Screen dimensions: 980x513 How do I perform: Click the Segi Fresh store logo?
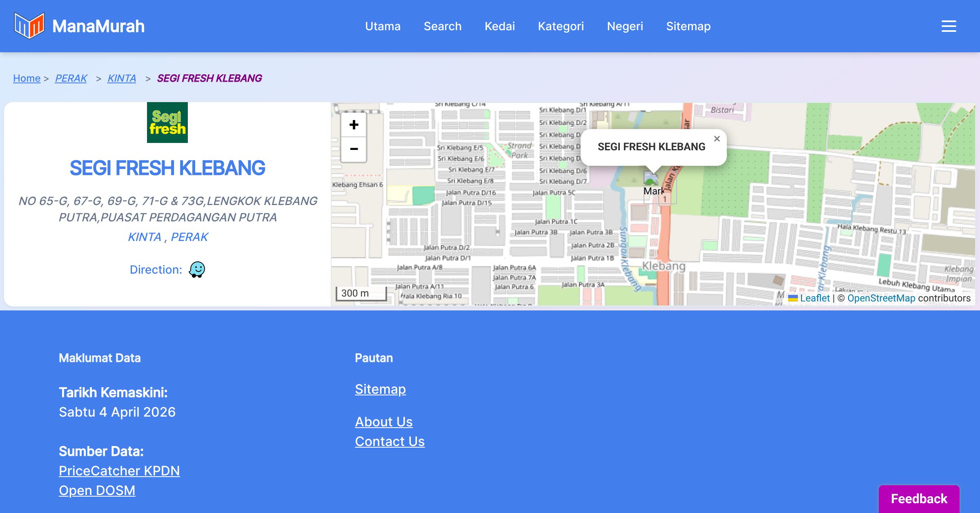point(167,123)
